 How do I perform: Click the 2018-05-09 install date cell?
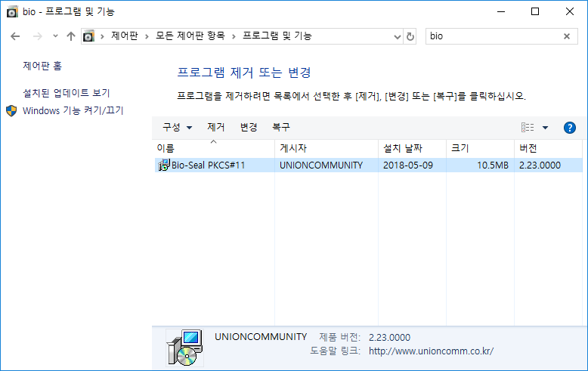408,165
